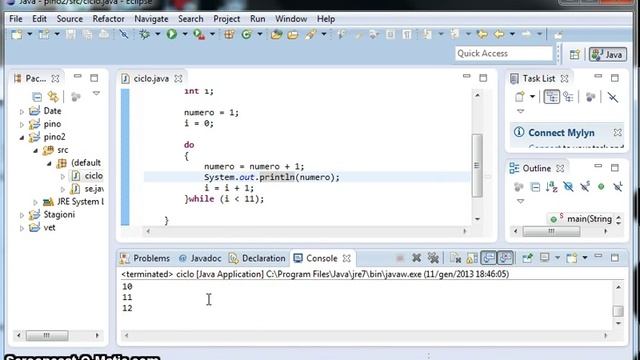Click the Print toolbar icon

(104, 34)
